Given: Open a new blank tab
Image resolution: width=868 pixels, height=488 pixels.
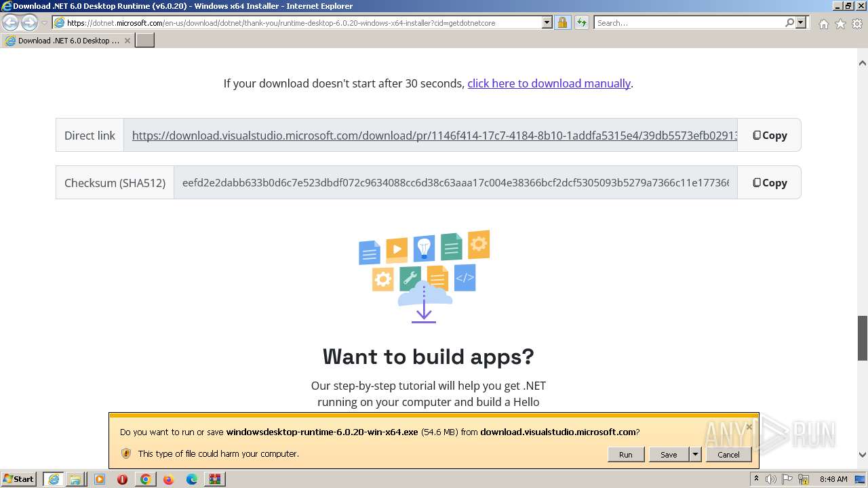Looking at the screenshot, I should point(145,41).
